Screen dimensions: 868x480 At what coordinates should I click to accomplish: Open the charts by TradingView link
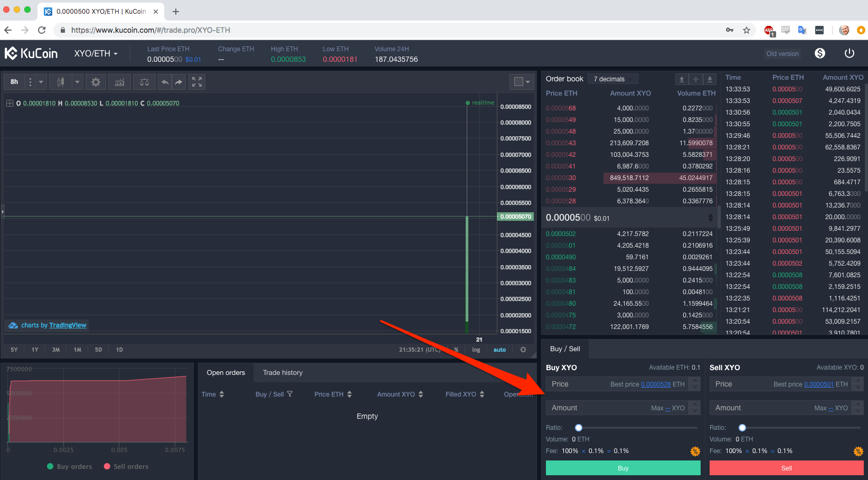68,325
